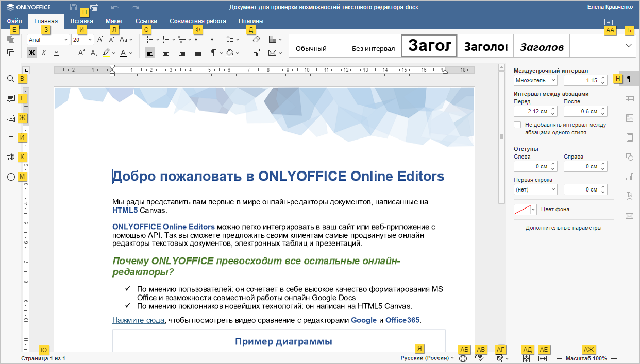This screenshot has height=364, width=640.
Task: Center-align the paragraph
Action: coord(166,52)
